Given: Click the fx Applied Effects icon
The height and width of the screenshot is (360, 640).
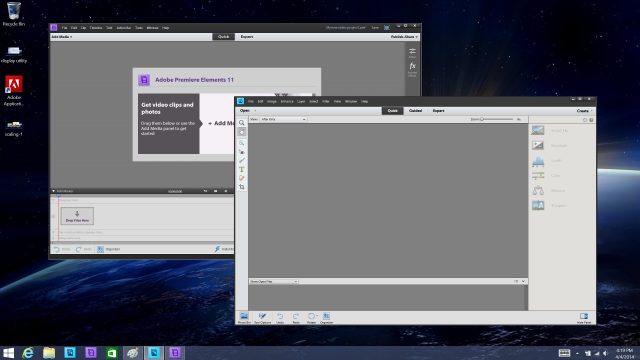Looking at the screenshot, I should pos(412,68).
